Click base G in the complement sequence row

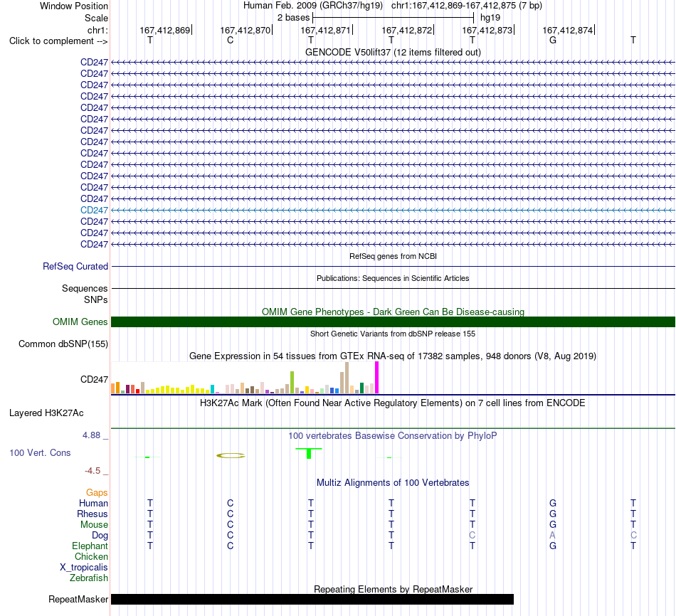[x=553, y=40]
